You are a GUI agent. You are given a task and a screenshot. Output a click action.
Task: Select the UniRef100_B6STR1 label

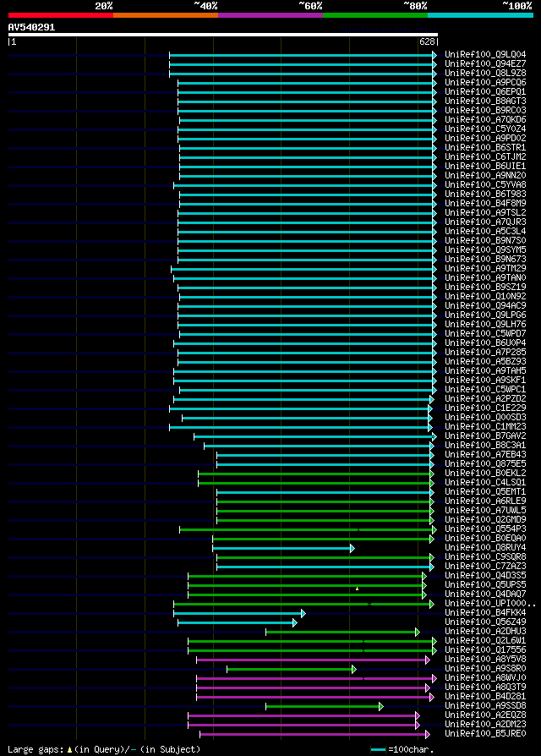click(485, 147)
